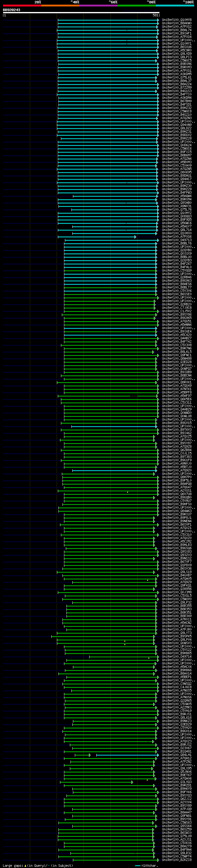Click the UniRef100_B9IAF1 entry
Image resolution: width=197 pixels, height=868 pixels.
176,33
